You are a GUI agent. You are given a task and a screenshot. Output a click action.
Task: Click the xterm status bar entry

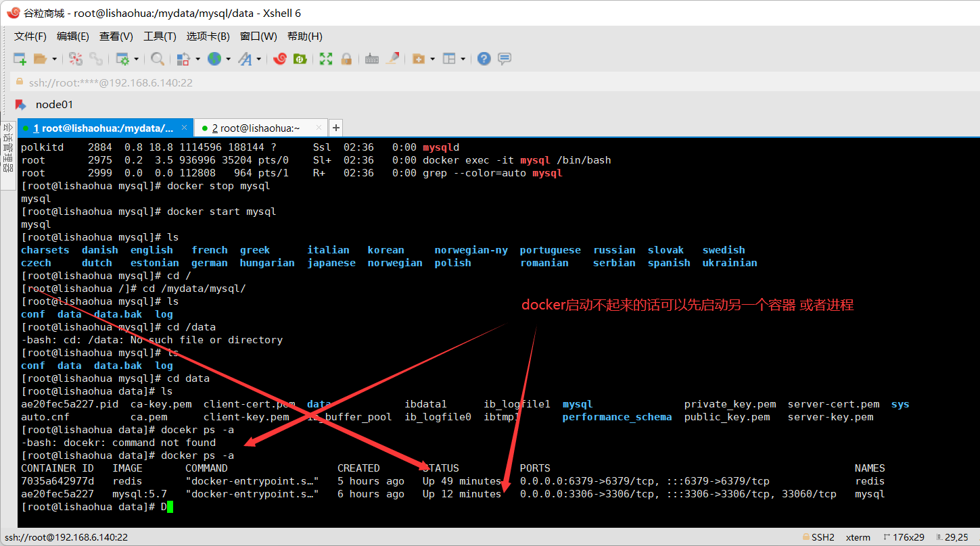pyautogui.click(x=858, y=537)
